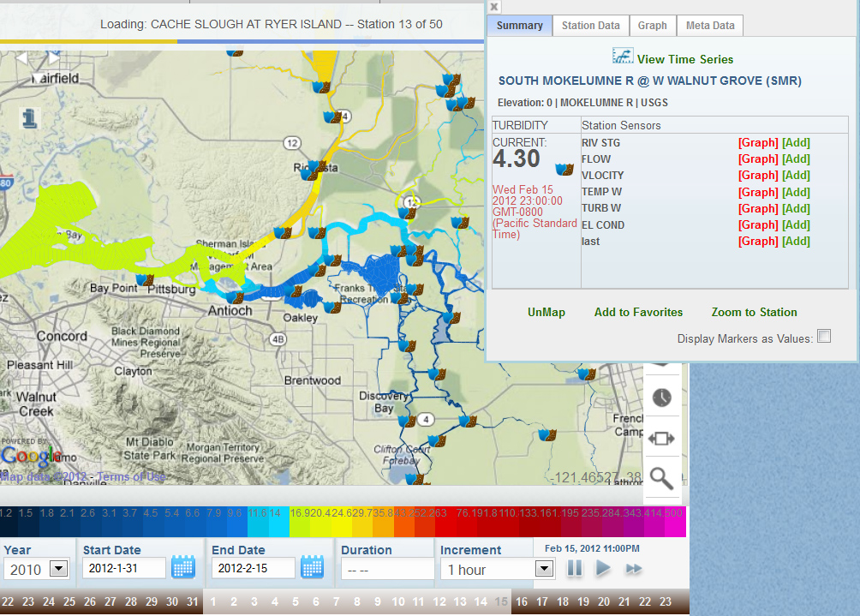Jump to day 10 on timeline
This screenshot has width=860, height=616.
click(398, 601)
